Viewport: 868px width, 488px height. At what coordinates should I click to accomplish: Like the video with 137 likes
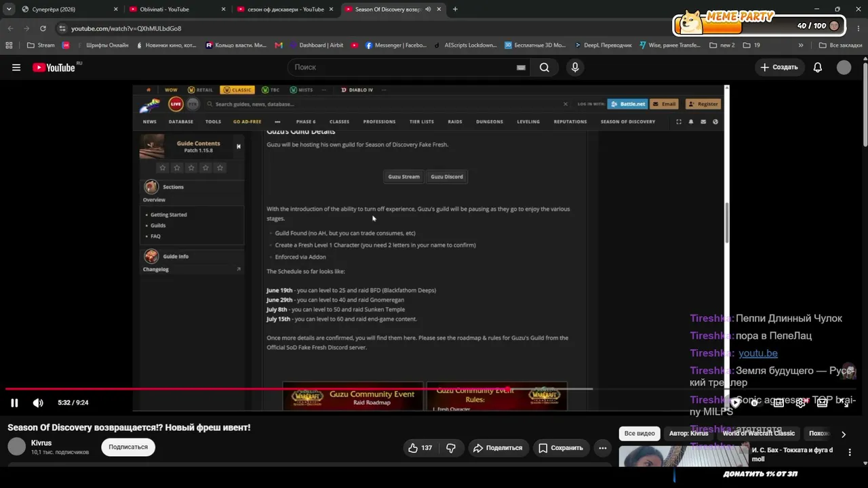pos(420,448)
